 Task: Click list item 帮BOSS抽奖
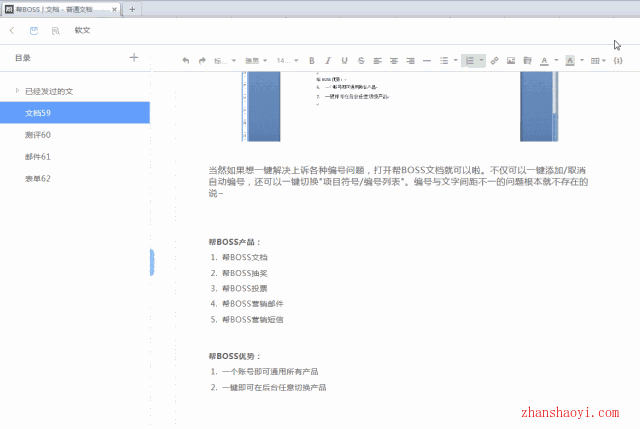(245, 273)
